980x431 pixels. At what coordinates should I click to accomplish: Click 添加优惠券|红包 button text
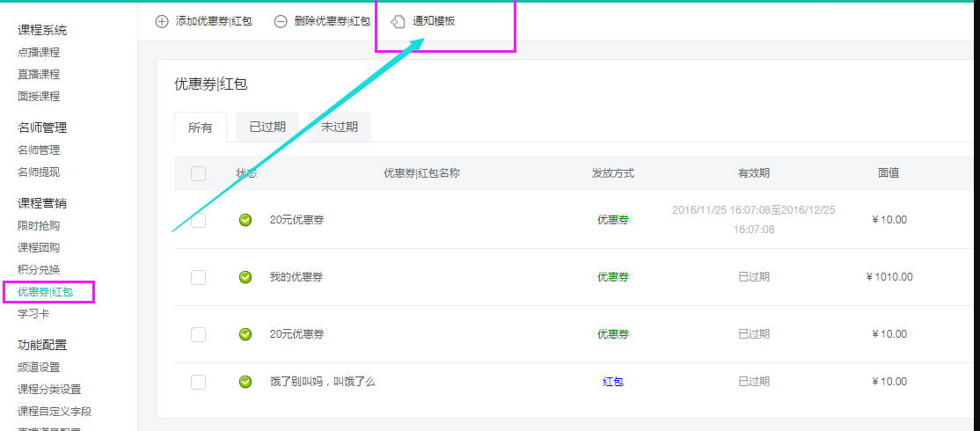coord(215,22)
